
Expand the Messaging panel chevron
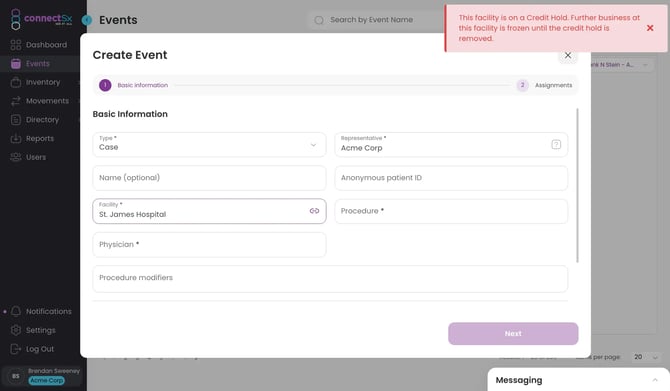655,380
